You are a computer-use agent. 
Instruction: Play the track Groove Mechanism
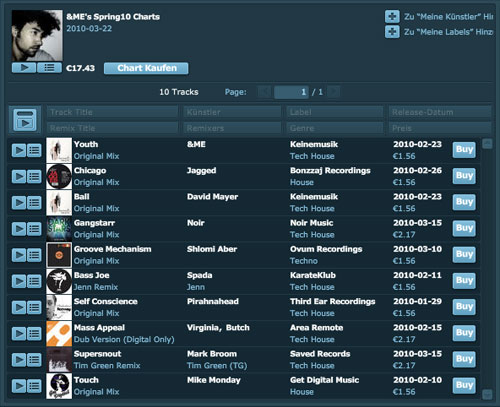coord(19,255)
